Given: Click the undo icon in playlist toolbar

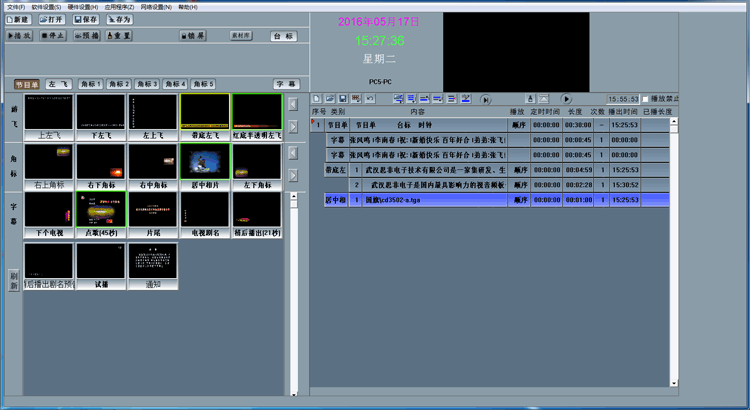Looking at the screenshot, I should 369,99.
